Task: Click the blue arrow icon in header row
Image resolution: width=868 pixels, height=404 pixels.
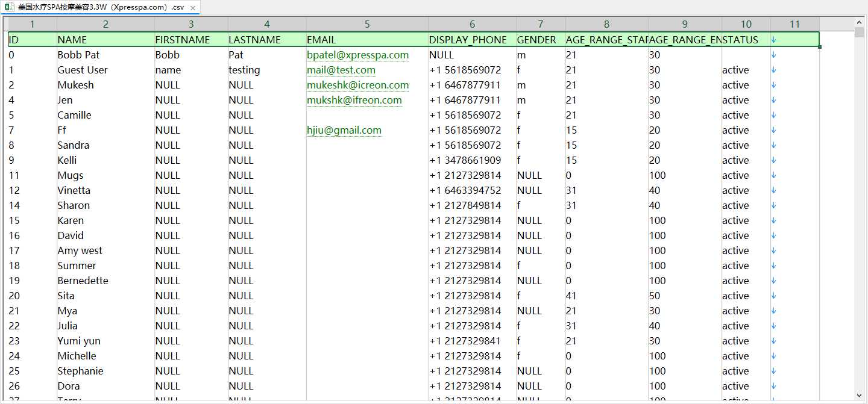Action: 774,40
